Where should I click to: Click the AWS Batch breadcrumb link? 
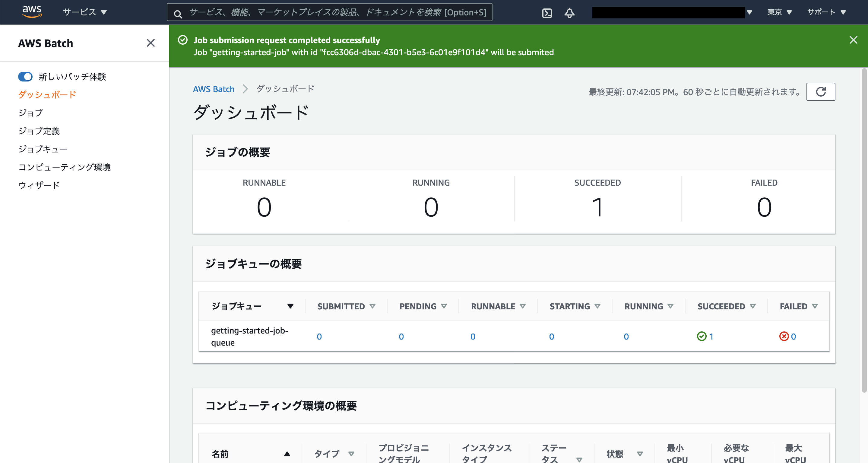pos(214,89)
